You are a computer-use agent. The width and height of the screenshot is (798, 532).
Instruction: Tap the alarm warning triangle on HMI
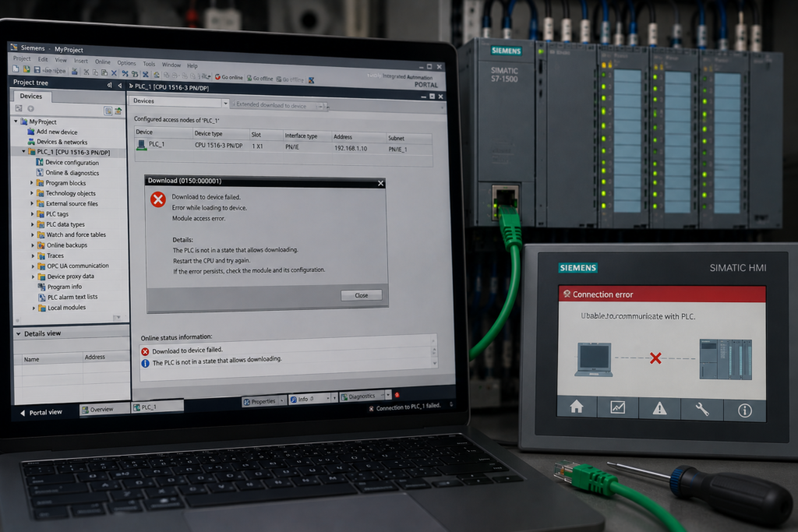(x=659, y=408)
